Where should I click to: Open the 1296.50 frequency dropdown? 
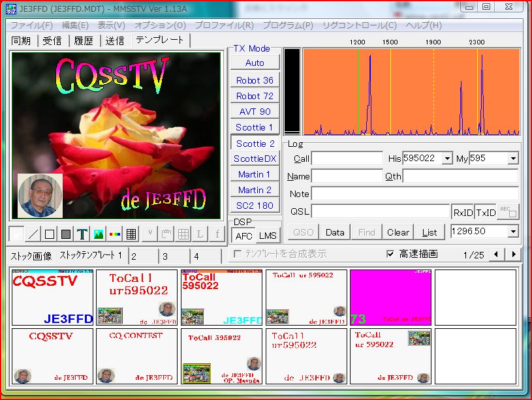(513, 232)
